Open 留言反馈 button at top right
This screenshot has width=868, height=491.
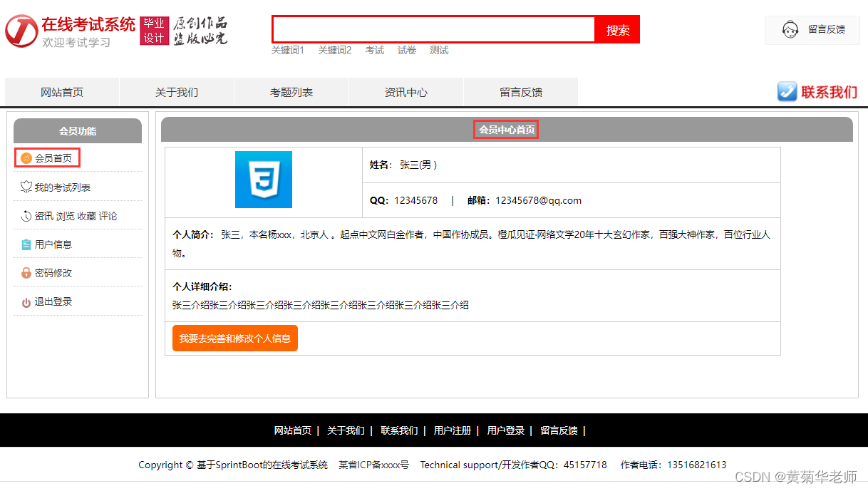coord(812,30)
